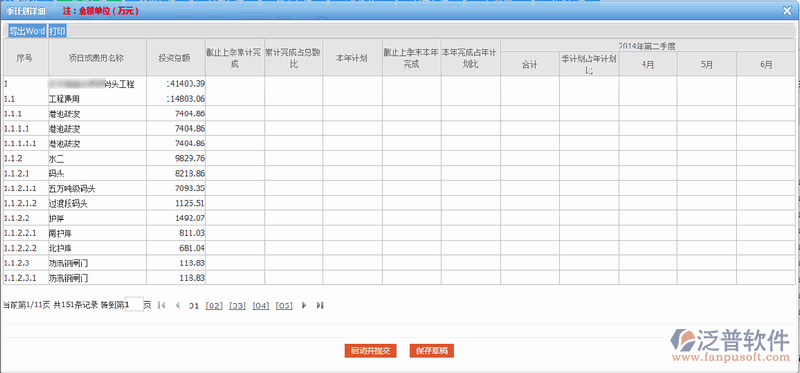
Task: Click the 项目或费用名称 column header
Action: click(97, 58)
